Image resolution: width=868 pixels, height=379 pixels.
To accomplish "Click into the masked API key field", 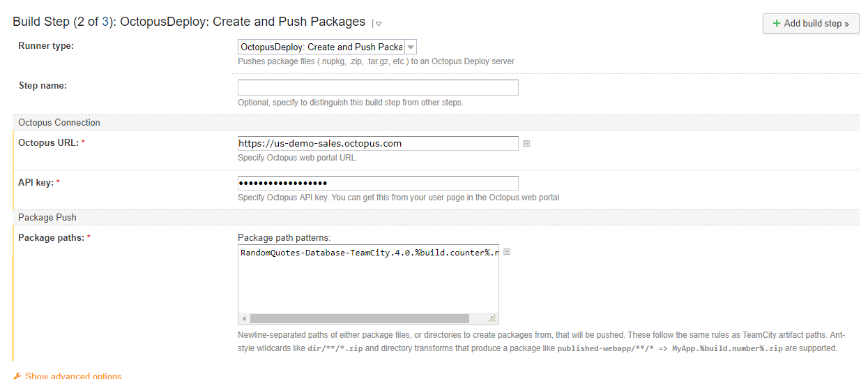I will tap(378, 183).
